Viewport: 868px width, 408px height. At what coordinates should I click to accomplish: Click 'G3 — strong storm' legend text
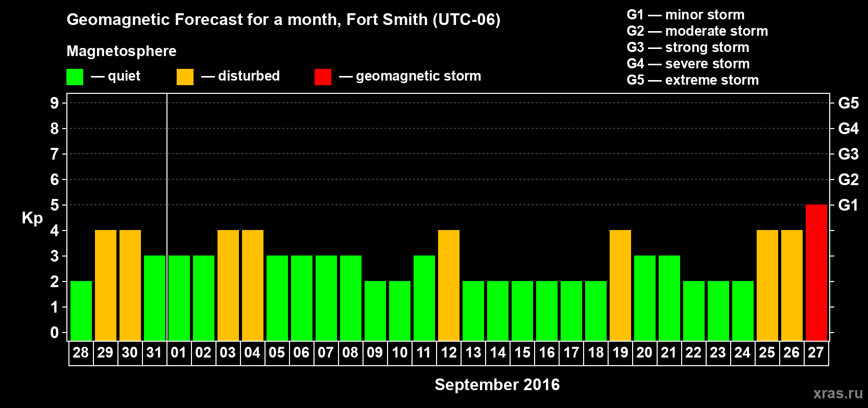(x=688, y=47)
